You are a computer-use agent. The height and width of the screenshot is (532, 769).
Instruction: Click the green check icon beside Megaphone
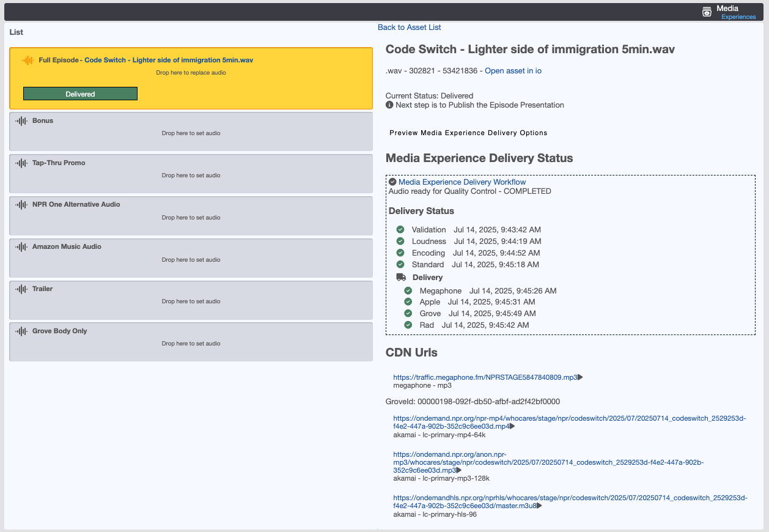pyautogui.click(x=408, y=291)
